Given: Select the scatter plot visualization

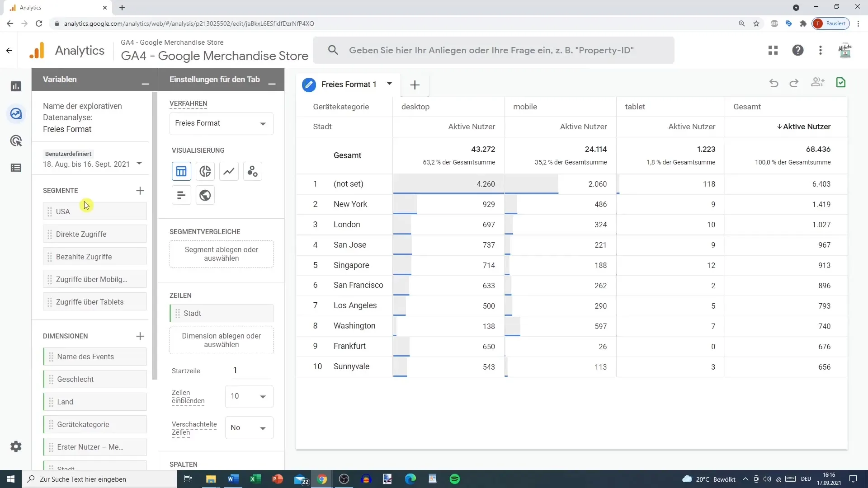Looking at the screenshot, I should pyautogui.click(x=253, y=171).
